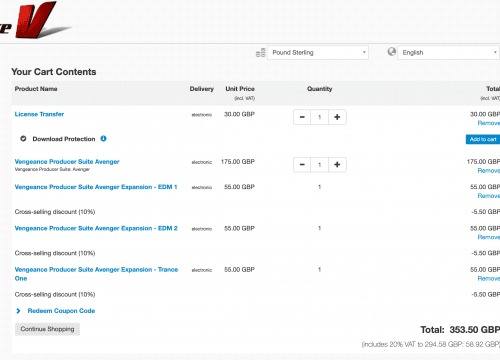Screen dimensions: 500x360
Task: Remove Expansion Trance One from cart
Action: pyautogui.click(x=489, y=278)
